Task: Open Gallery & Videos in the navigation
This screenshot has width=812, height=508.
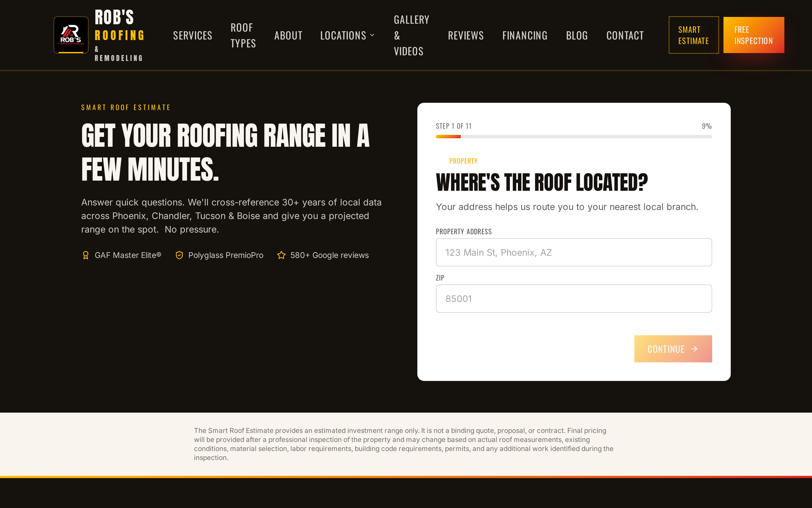Action: coord(411,35)
